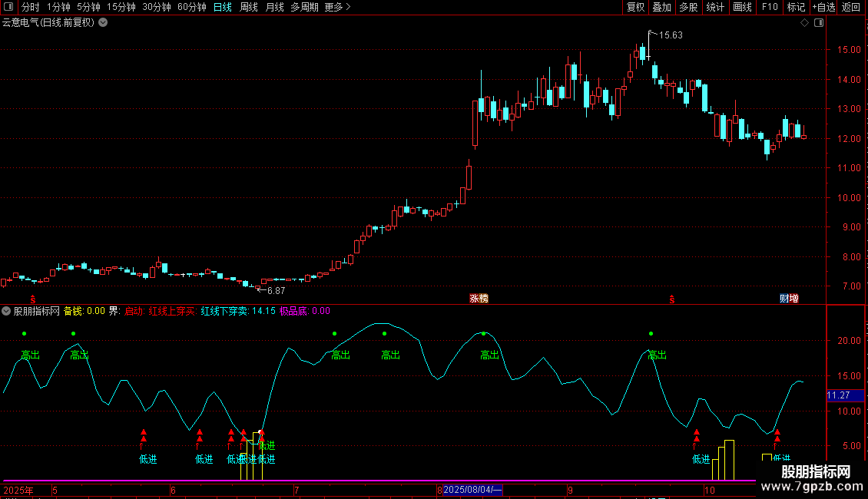The image size is (868, 499).
Task: Open the 统计 statistics tool
Action: point(715,7)
